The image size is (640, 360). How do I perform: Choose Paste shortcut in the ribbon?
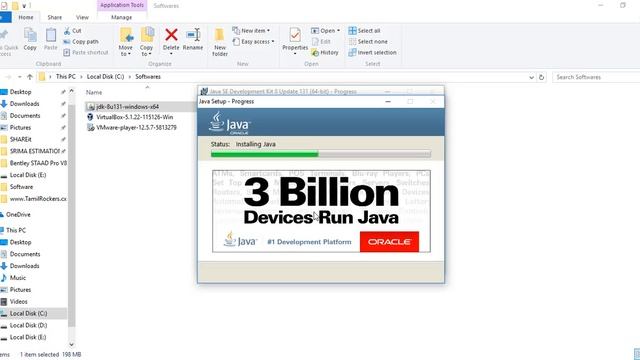[86, 53]
